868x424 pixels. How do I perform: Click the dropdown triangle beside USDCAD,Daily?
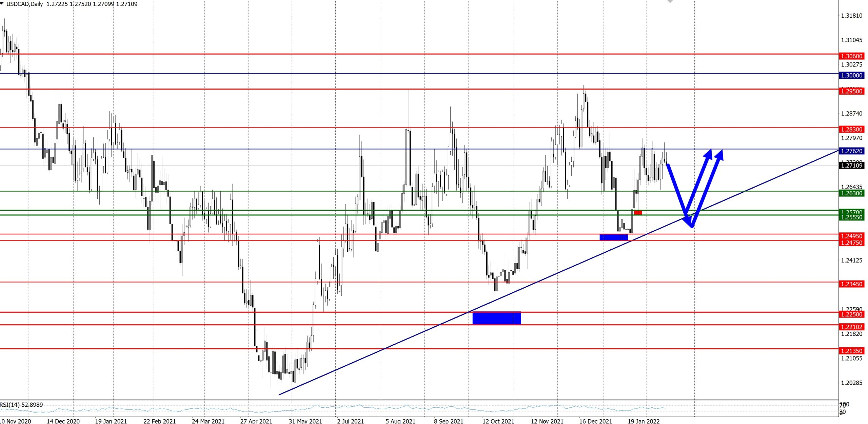2,3
